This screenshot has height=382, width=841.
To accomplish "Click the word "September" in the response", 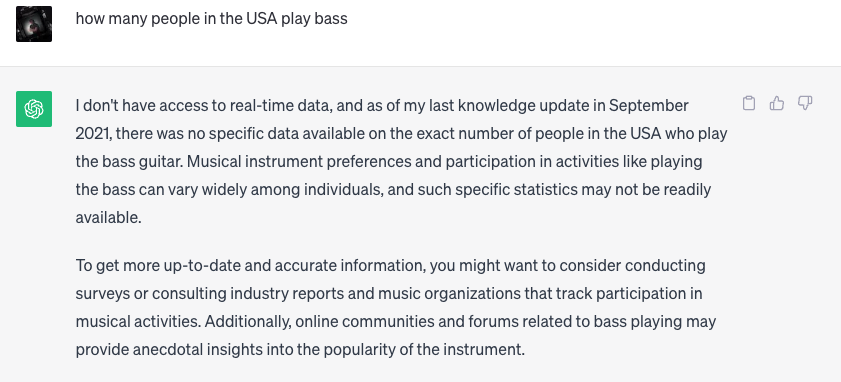I will click(649, 106).
